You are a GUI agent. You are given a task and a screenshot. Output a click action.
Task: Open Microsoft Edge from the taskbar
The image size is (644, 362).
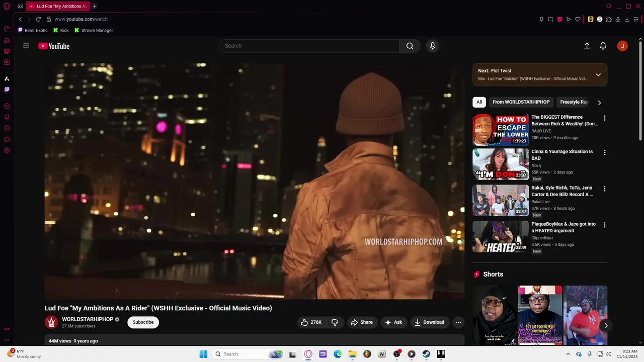338,354
